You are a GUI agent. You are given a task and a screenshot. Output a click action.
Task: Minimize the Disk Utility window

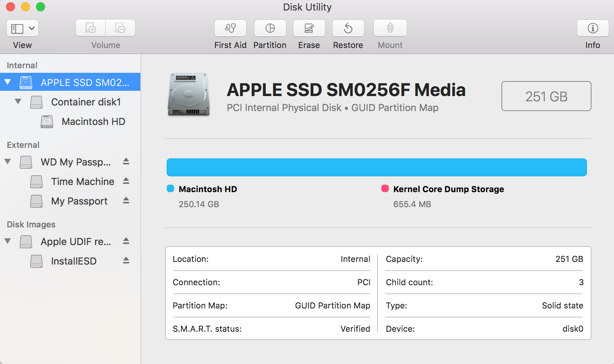point(26,7)
